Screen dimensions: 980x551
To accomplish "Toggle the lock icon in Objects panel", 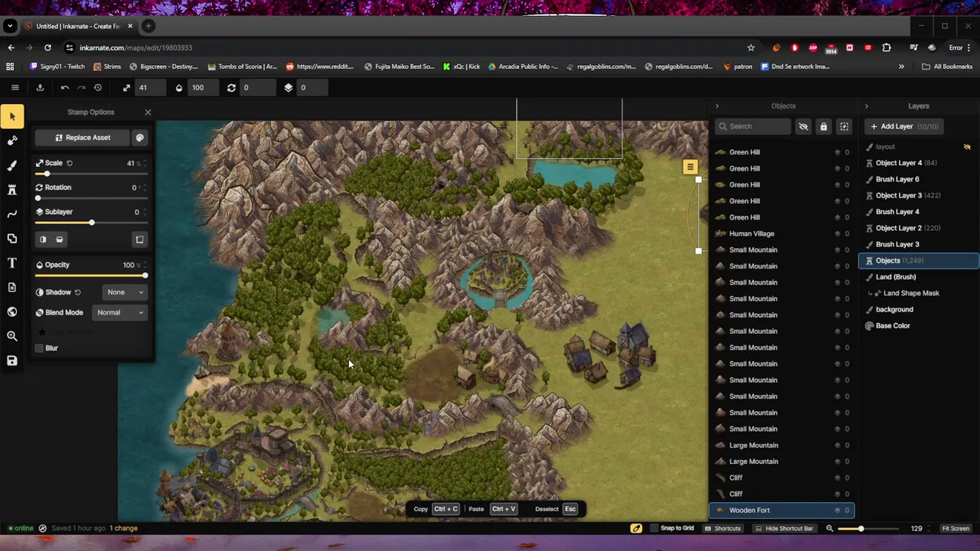I will [x=824, y=126].
